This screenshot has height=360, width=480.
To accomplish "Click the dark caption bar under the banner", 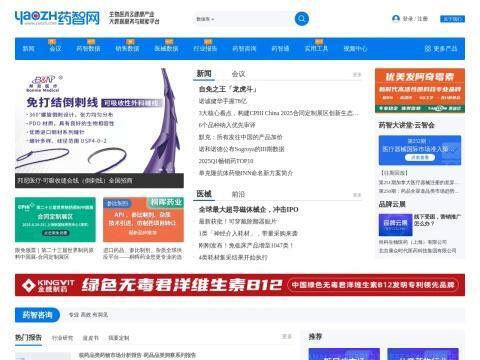I will coord(99,181).
